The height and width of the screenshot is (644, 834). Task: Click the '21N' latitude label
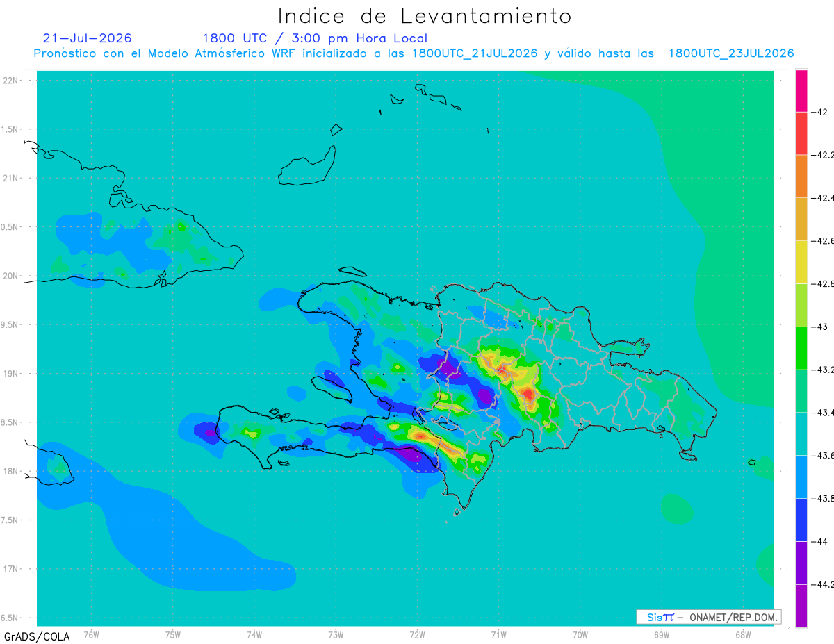[x=12, y=178]
